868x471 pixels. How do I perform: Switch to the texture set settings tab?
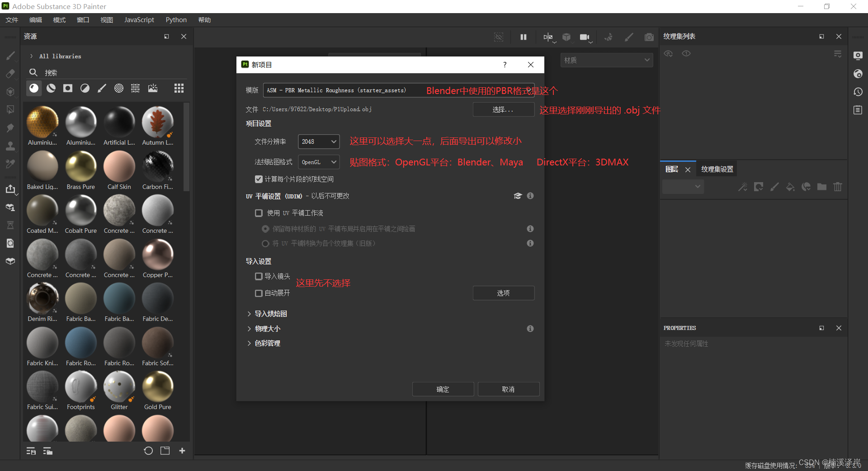(x=717, y=169)
